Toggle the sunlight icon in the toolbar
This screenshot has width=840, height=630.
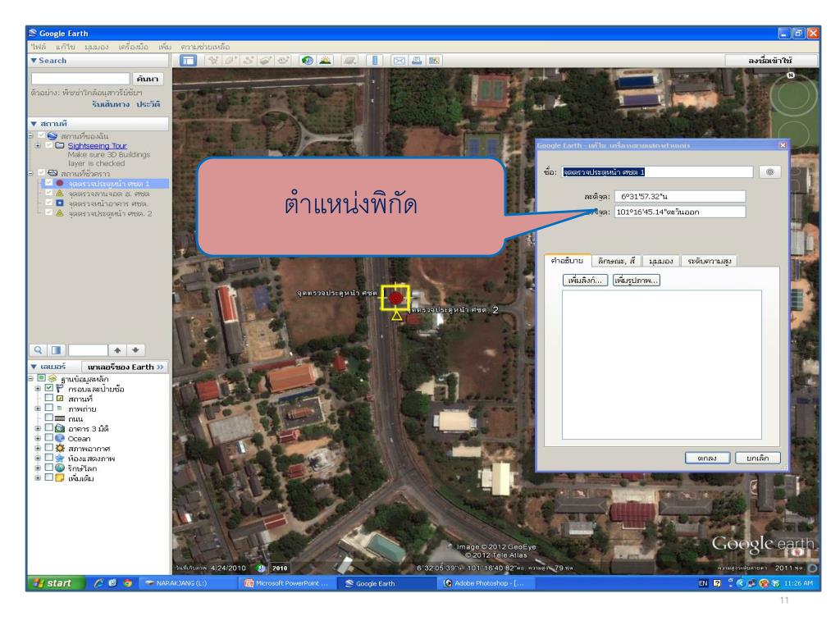coord(325,61)
